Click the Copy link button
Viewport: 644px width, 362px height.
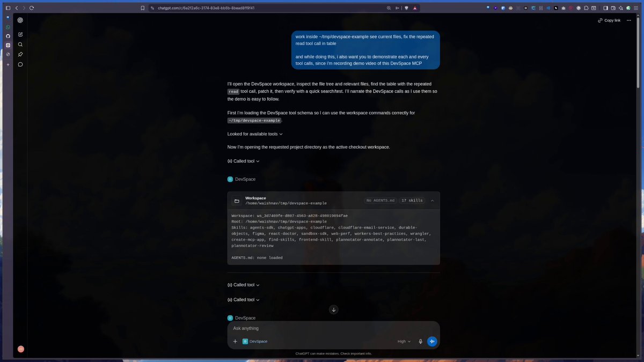coord(609,20)
